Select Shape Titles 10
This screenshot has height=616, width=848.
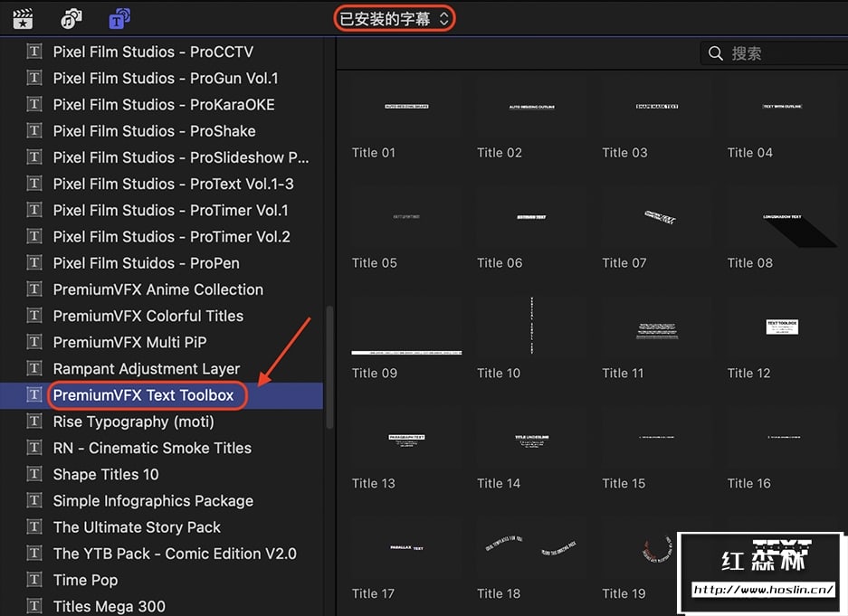106,475
